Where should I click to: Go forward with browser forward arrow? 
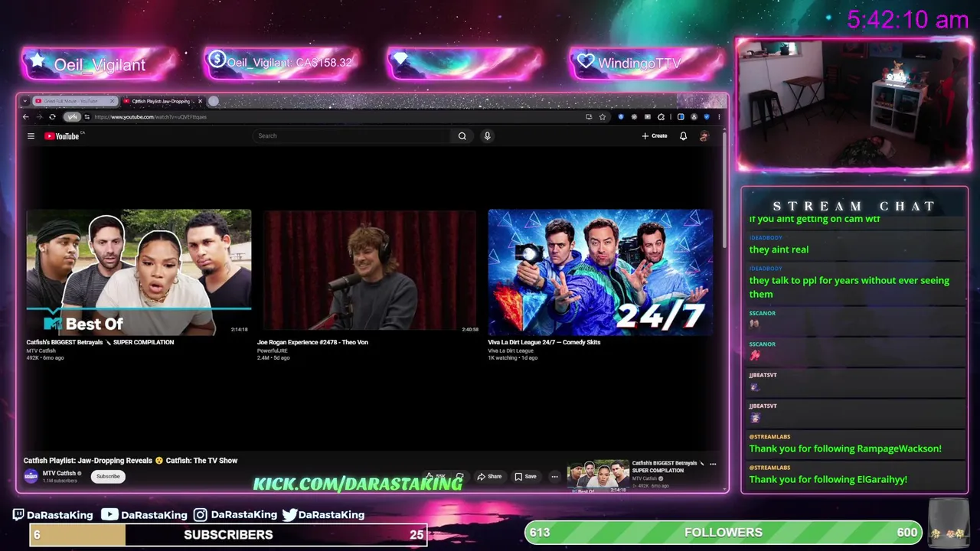pyautogui.click(x=39, y=117)
